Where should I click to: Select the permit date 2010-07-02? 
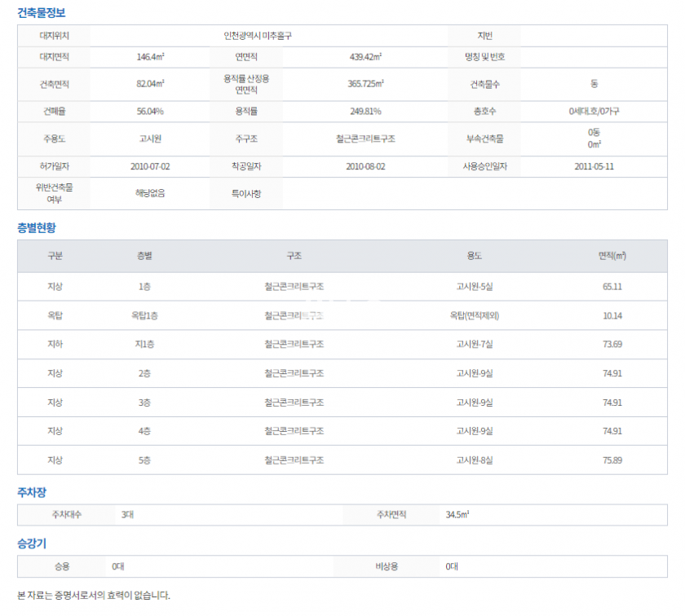pos(150,166)
